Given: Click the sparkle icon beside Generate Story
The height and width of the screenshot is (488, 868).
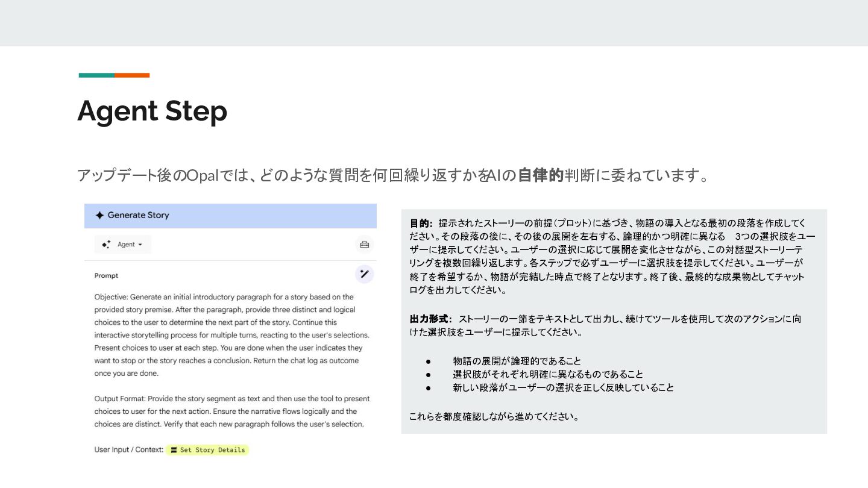Looking at the screenshot, I should click(x=99, y=215).
